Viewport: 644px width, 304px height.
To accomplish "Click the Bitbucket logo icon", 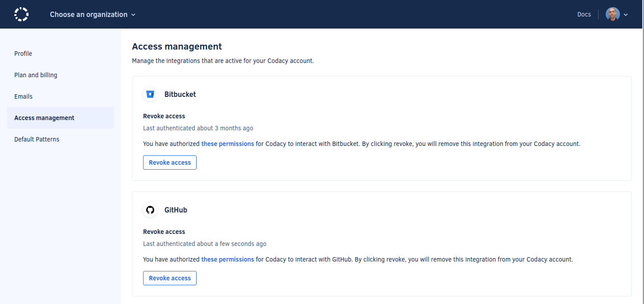I will 150,94.
